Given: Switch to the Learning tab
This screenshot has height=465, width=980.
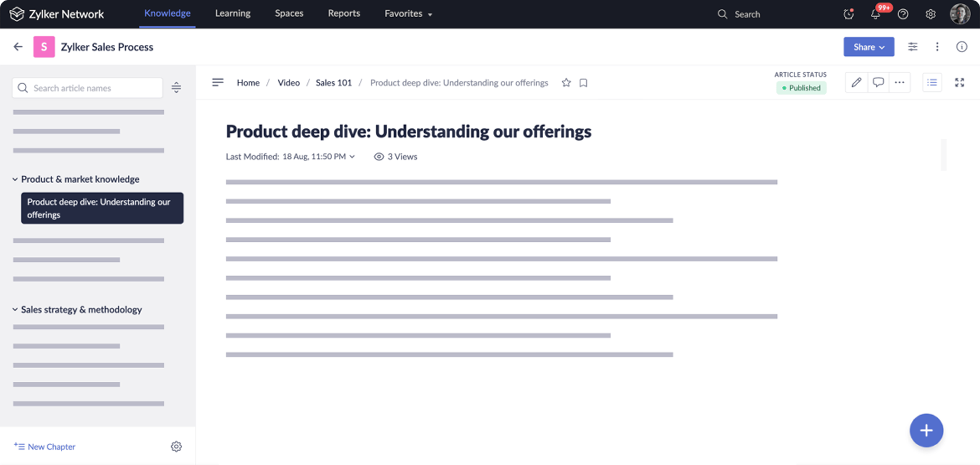Looking at the screenshot, I should point(232,13).
